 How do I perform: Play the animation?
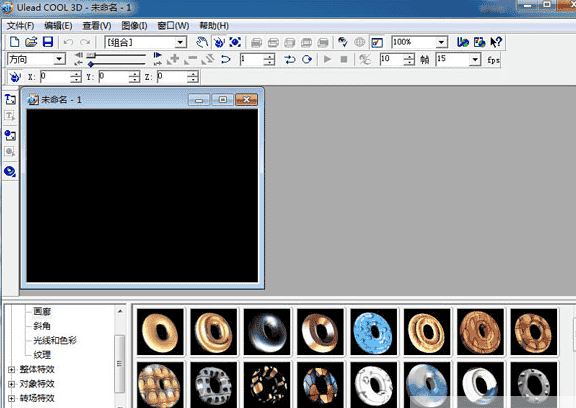tap(327, 59)
